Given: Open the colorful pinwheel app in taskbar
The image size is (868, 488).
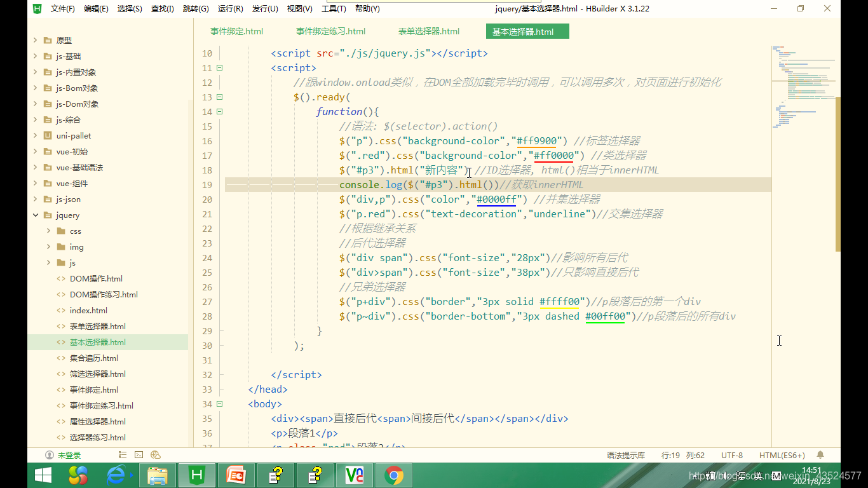Looking at the screenshot, I should pos(78,475).
